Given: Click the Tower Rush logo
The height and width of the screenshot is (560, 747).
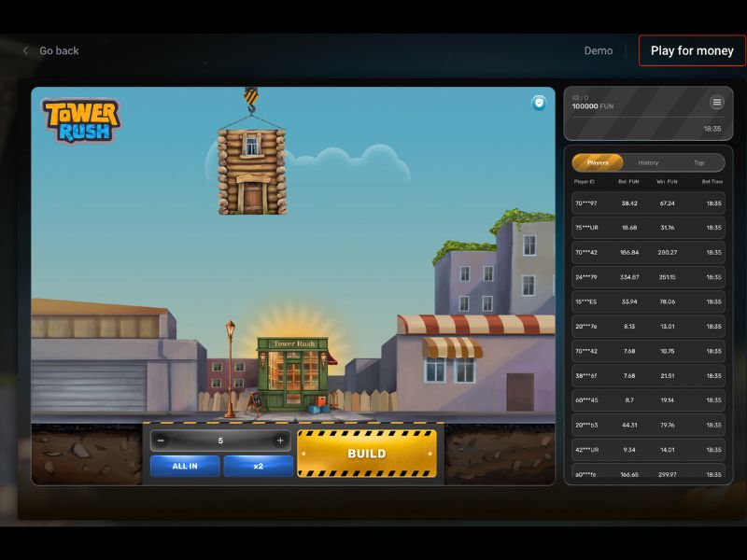Looking at the screenshot, I should pos(81,120).
